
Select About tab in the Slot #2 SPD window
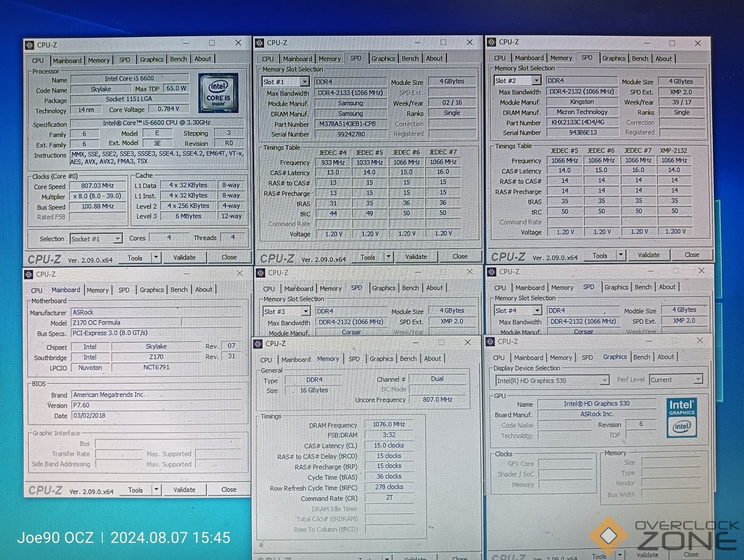point(664,58)
